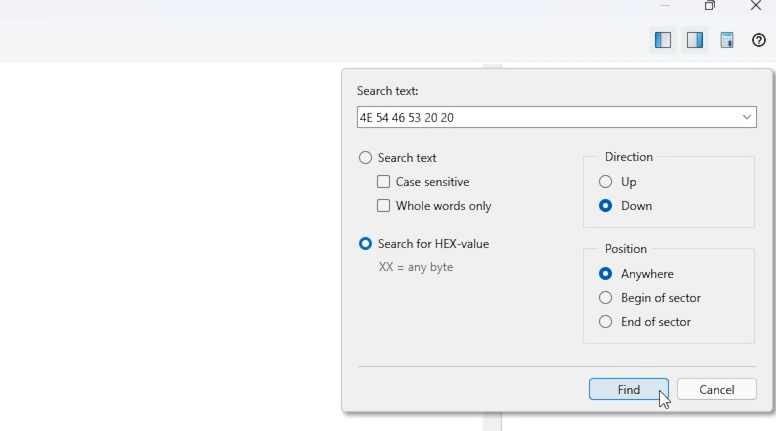This screenshot has width=776, height=431.
Task: Choose Begin of sector position
Action: 605,297
